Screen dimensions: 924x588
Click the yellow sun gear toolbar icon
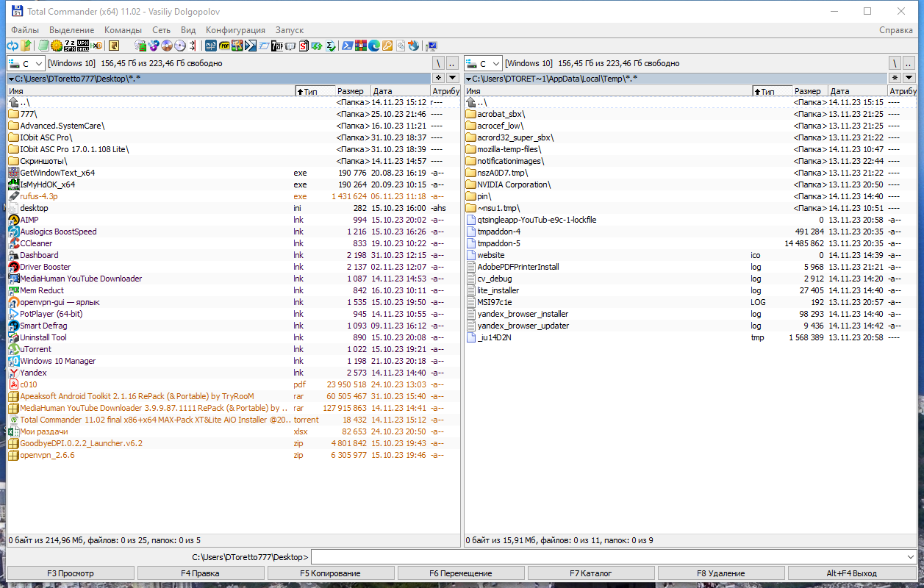click(57, 46)
